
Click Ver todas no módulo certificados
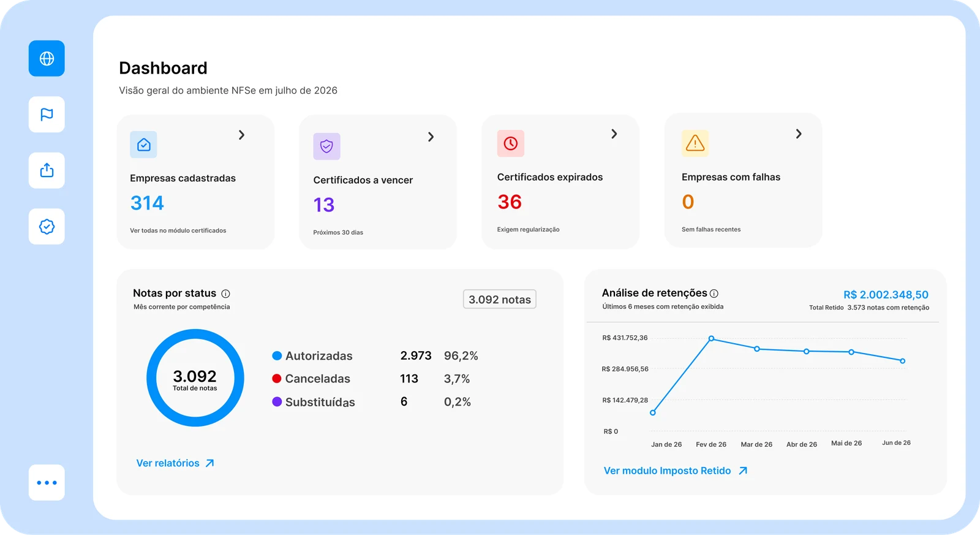(x=178, y=230)
